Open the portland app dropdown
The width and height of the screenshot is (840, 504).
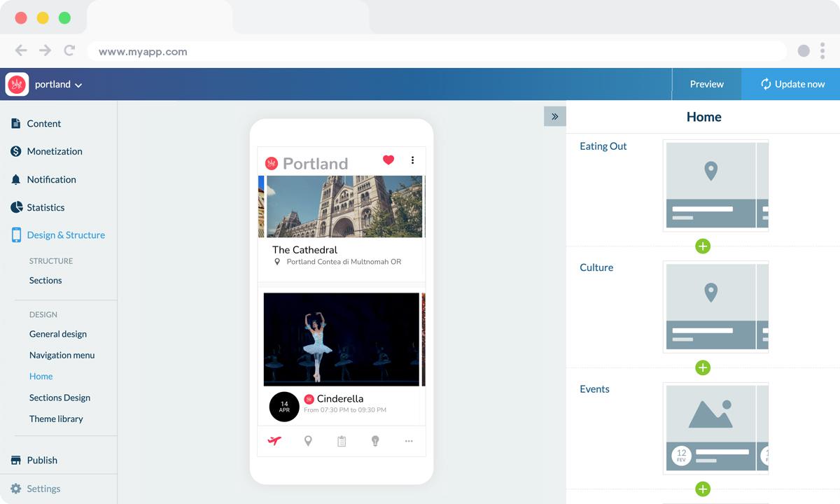(x=59, y=85)
